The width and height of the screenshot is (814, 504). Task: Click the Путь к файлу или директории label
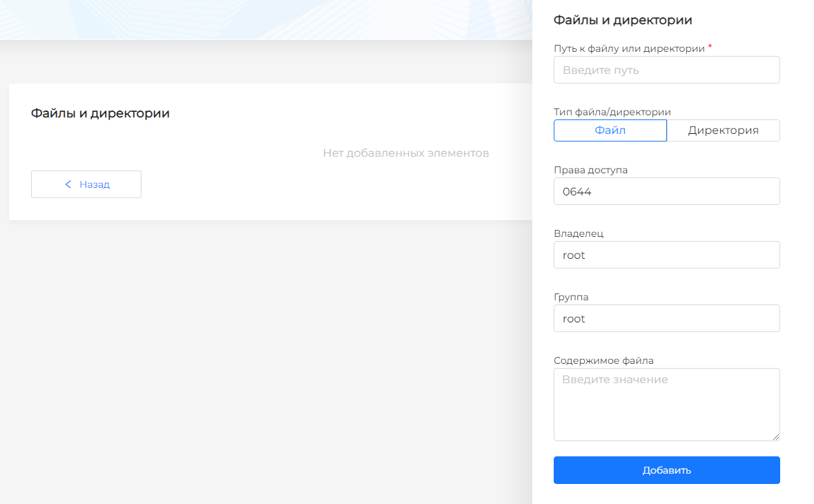pos(629,48)
